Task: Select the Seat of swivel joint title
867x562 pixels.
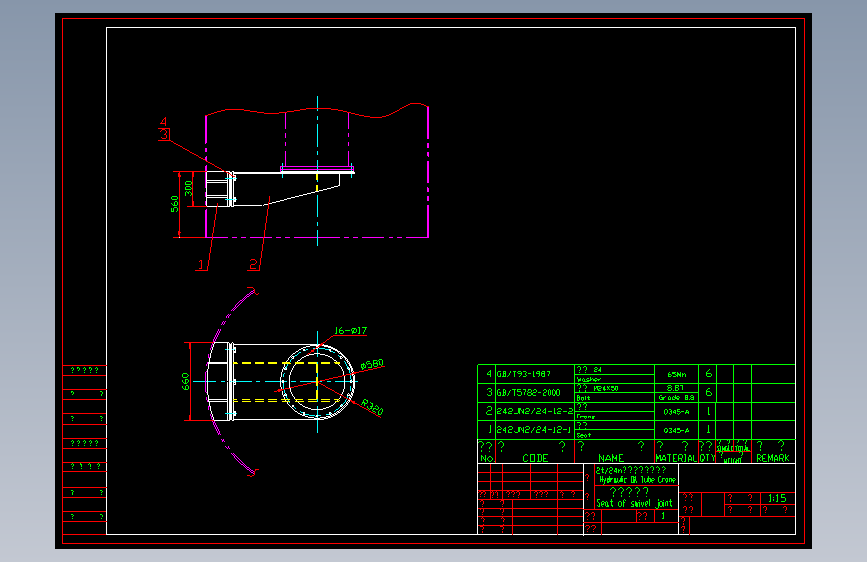Action: click(x=634, y=503)
